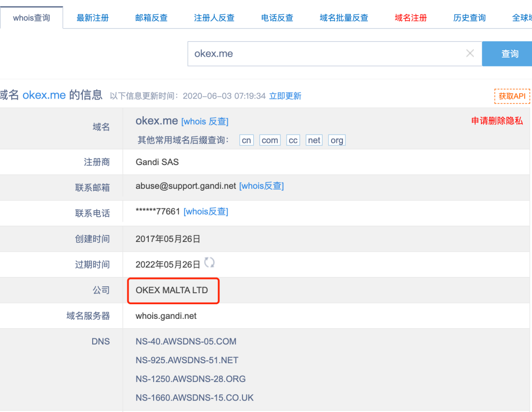This screenshot has height=412, width=532.
Task: Click [whois反查] link beside contact email
Action: [x=262, y=186]
